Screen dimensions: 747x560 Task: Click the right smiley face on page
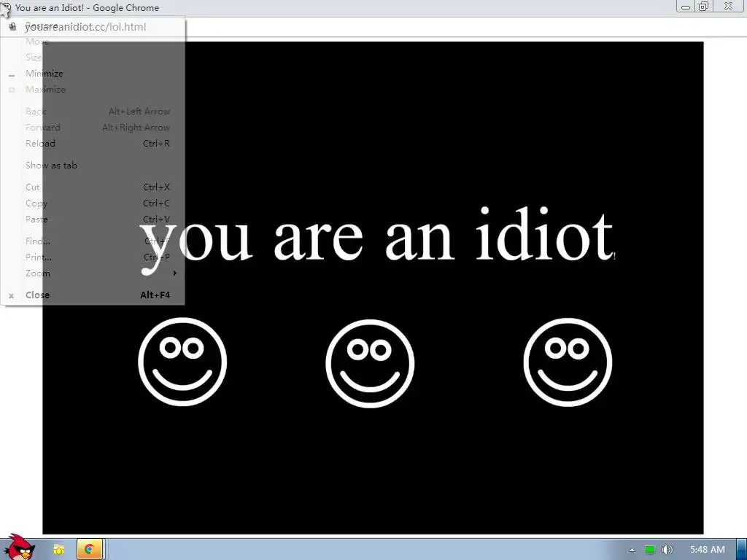(x=568, y=362)
